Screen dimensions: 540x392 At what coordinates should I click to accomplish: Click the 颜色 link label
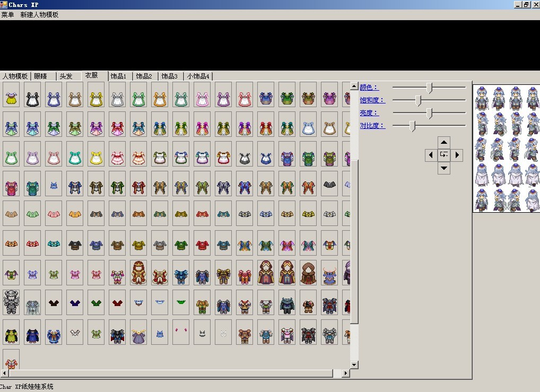(x=369, y=88)
